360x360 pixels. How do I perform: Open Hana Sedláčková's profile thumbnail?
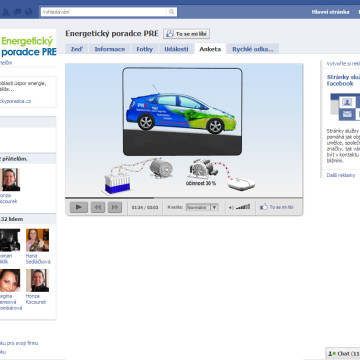click(37, 240)
